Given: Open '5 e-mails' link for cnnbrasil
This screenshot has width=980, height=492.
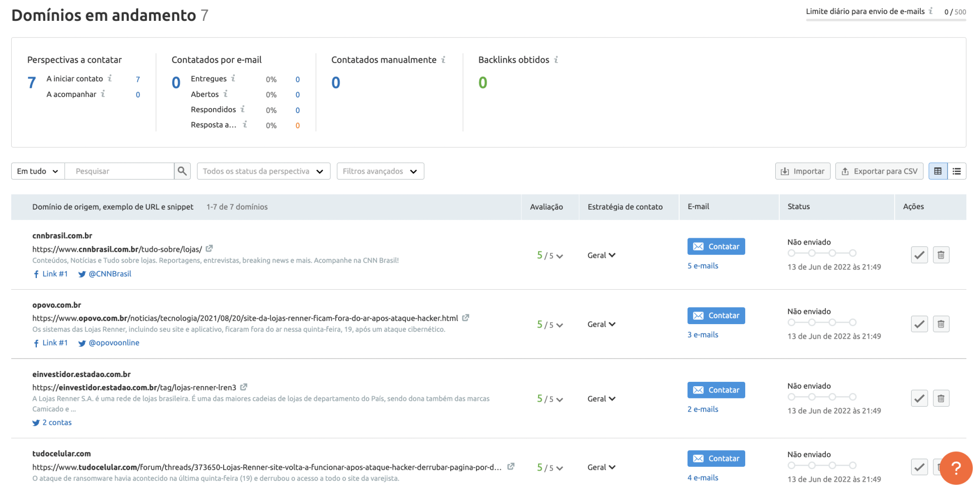Looking at the screenshot, I should coord(702,266).
